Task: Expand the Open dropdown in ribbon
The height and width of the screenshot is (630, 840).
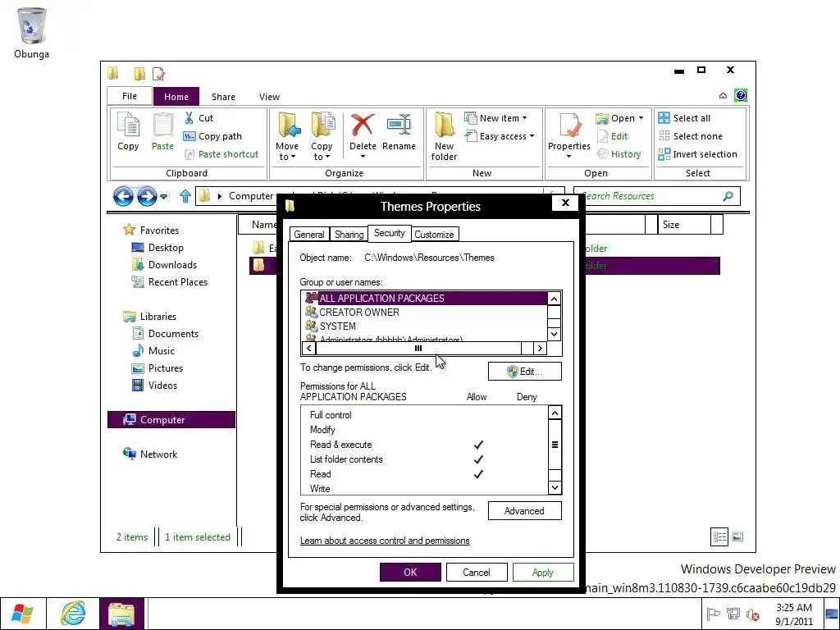Action: (620, 118)
